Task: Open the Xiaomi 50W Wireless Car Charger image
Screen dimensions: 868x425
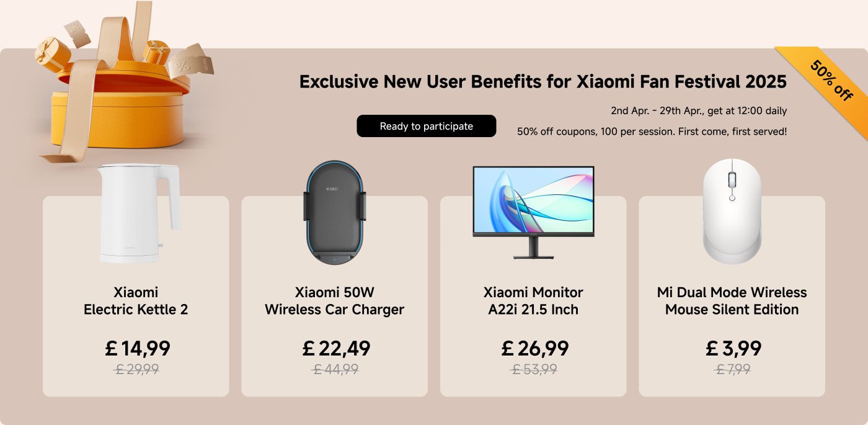Action: 335,213
